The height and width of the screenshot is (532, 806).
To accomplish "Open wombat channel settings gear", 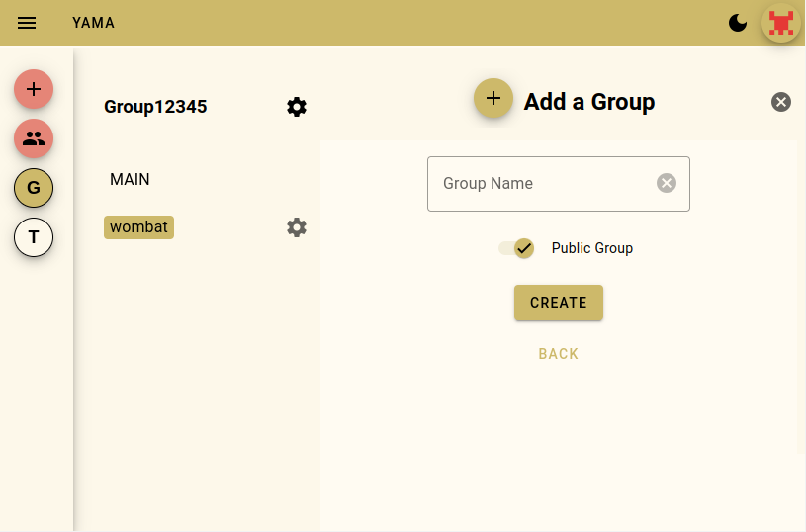I will tap(297, 227).
